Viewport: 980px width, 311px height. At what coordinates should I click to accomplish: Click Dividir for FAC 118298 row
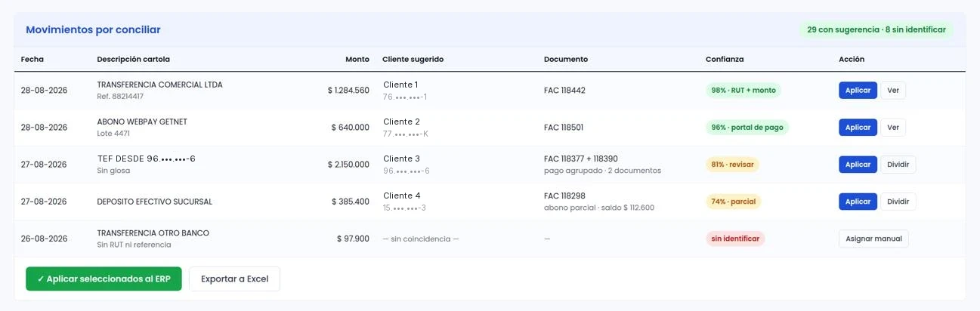tap(898, 202)
